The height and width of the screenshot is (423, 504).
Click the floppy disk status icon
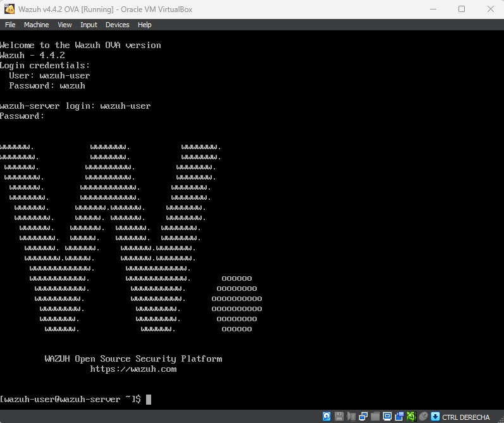(339, 417)
